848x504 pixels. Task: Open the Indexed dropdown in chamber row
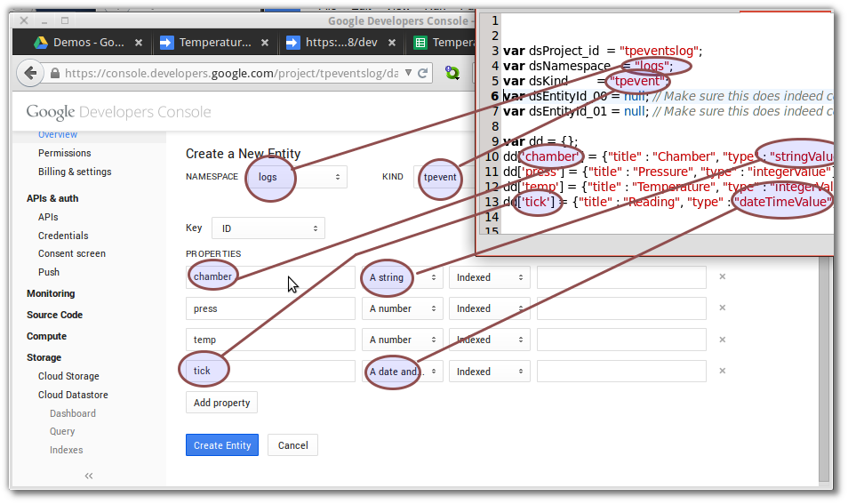click(x=490, y=277)
